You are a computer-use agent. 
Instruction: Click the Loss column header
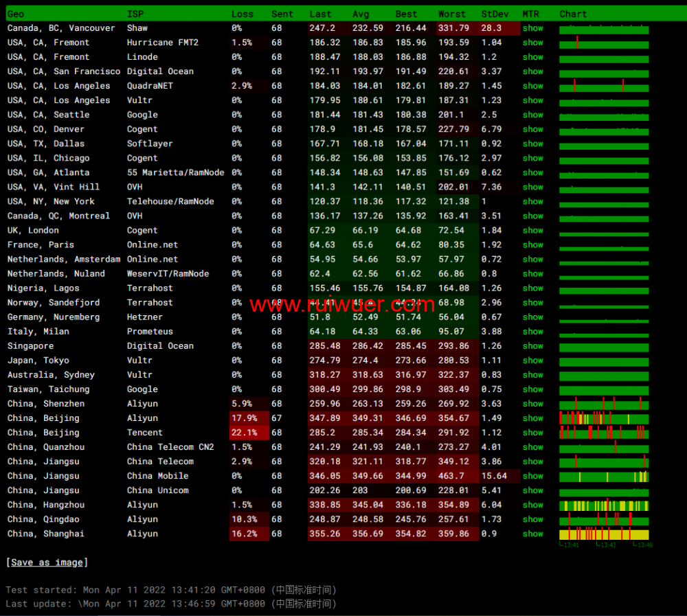click(242, 14)
